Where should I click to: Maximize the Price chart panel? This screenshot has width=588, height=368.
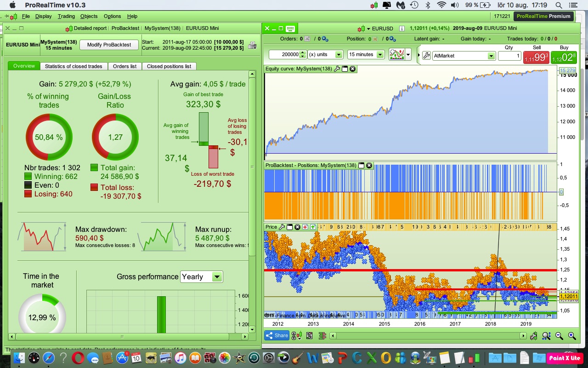289,227
